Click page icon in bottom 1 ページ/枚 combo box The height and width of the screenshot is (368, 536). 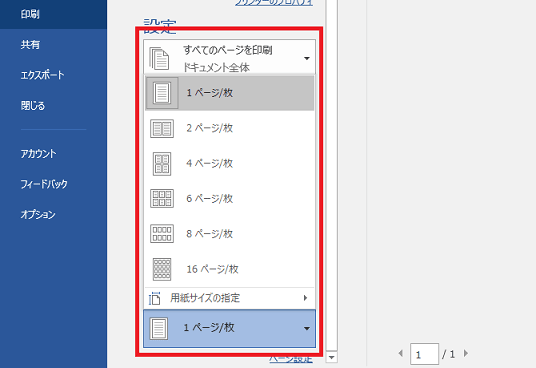[x=159, y=328]
